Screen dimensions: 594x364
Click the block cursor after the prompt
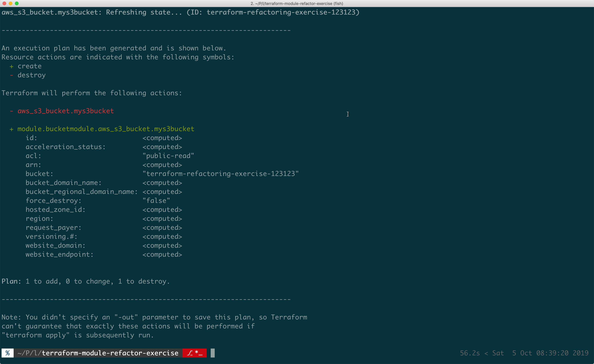coord(212,353)
